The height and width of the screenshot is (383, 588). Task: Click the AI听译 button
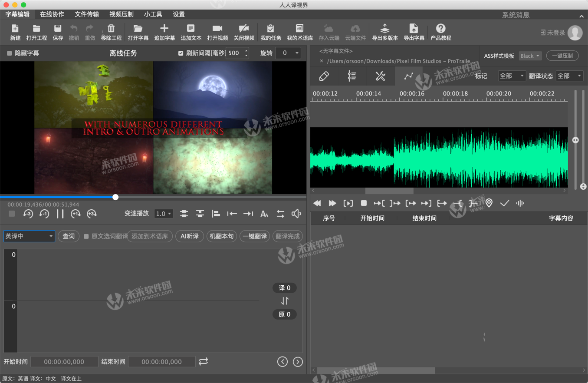[190, 236]
